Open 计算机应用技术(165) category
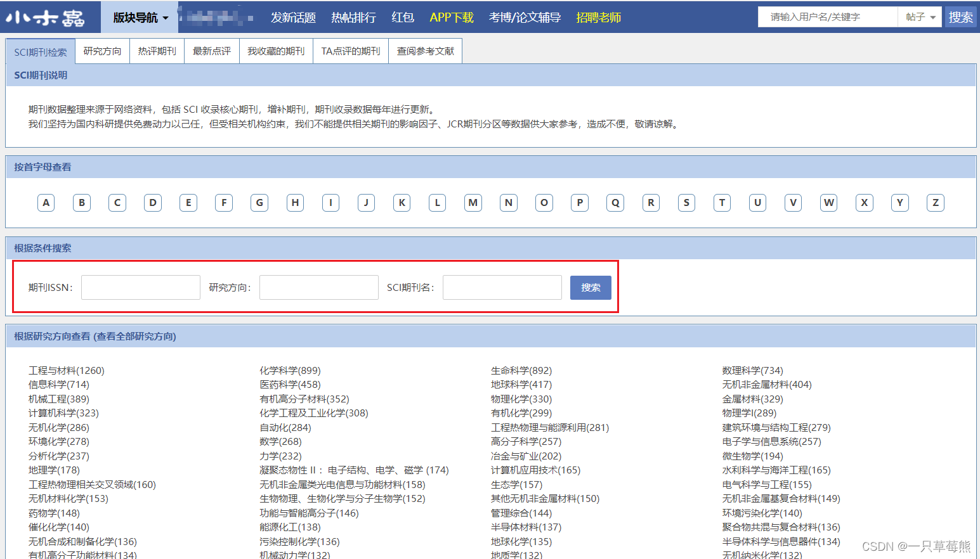Viewport: 980px width, 559px height. (535, 470)
